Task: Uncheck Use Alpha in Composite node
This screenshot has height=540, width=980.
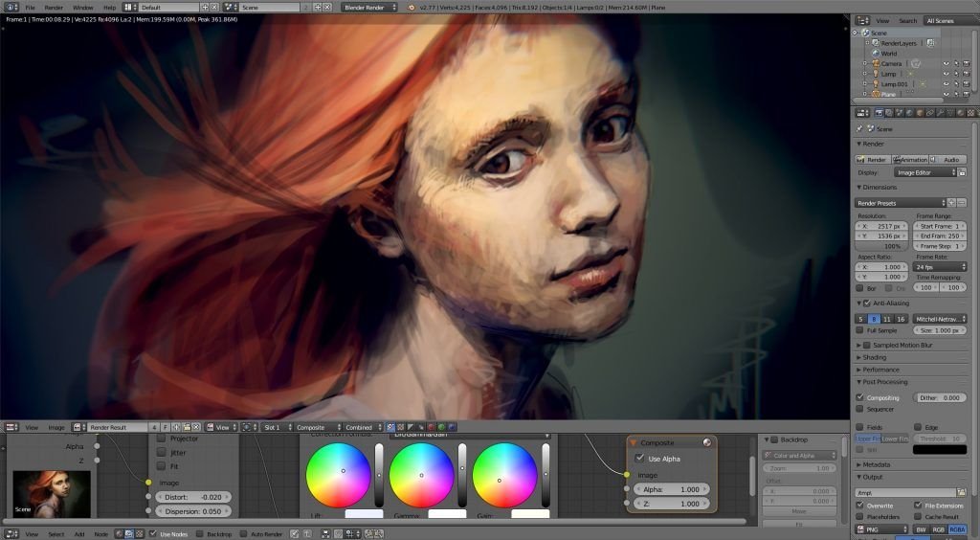Action: click(640, 458)
